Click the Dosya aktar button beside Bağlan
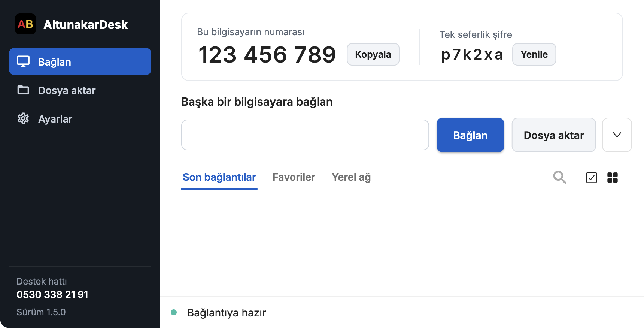Screen dimensions: 644x328 [554, 135]
